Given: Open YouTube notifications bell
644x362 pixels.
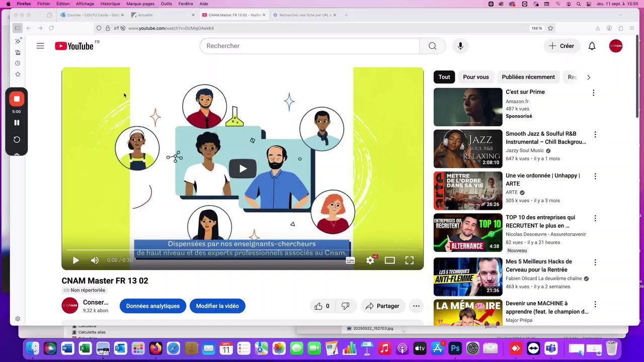Looking at the screenshot, I should click(x=592, y=46).
